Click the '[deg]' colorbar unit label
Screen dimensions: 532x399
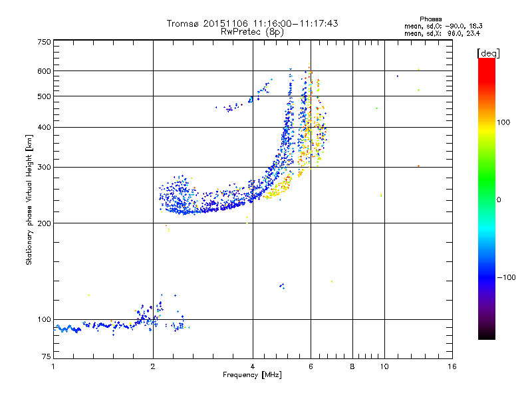click(488, 53)
